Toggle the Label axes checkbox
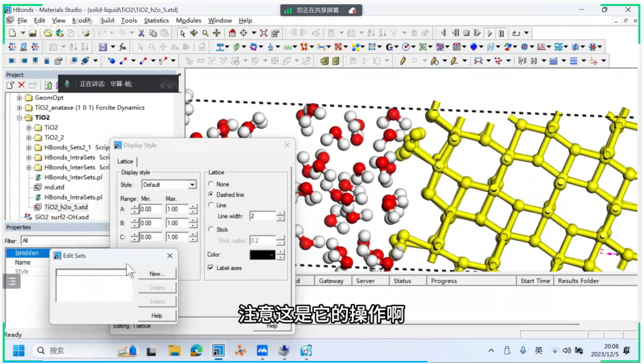 [210, 268]
